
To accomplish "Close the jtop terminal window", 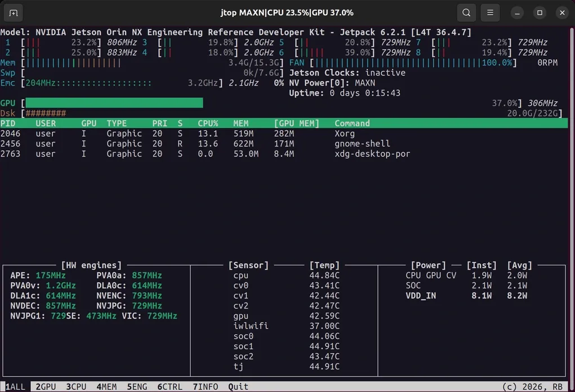I will pos(562,13).
